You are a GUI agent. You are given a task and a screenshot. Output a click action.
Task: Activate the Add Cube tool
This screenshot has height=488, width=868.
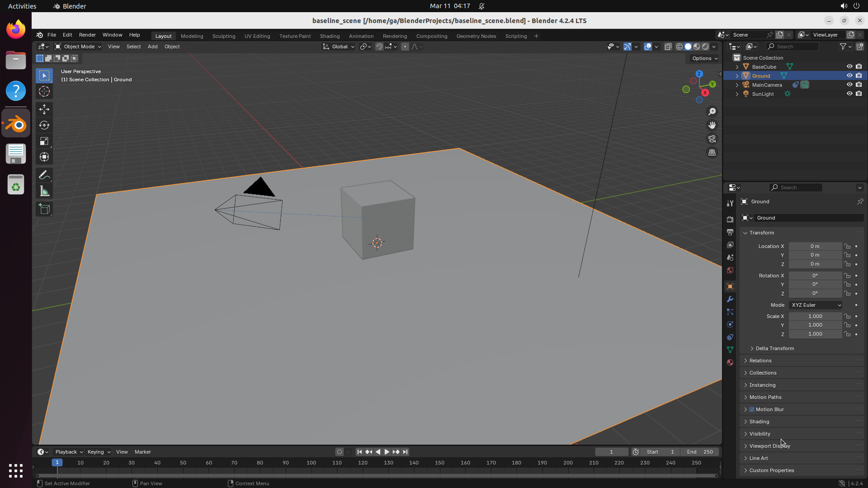[44, 209]
